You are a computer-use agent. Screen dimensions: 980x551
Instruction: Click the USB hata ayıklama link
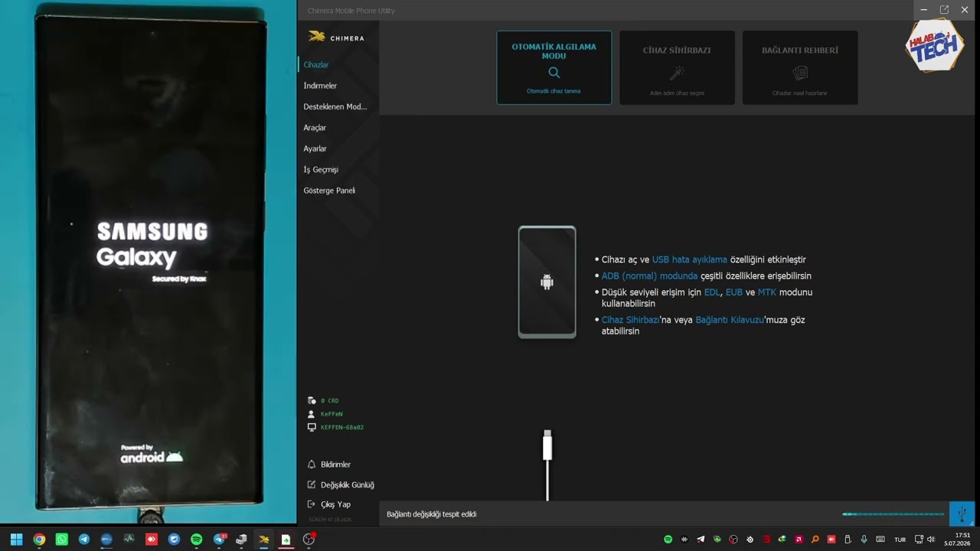pyautogui.click(x=689, y=259)
